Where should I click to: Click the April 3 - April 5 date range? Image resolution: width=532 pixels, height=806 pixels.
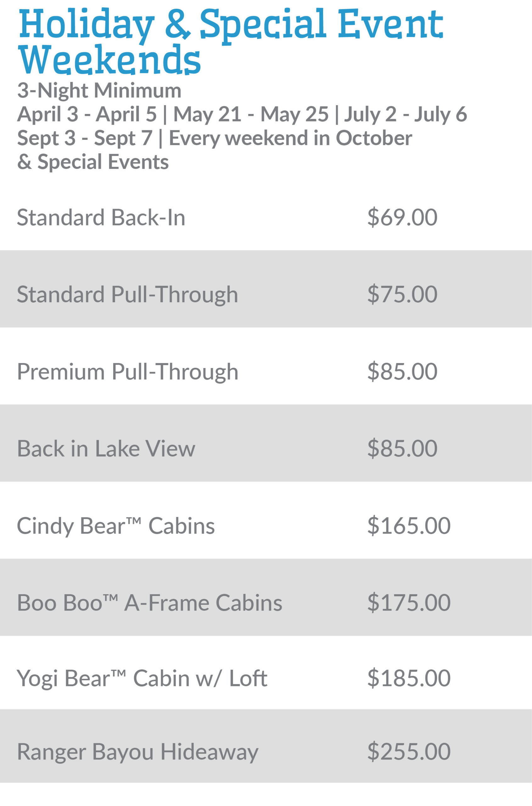point(87,114)
